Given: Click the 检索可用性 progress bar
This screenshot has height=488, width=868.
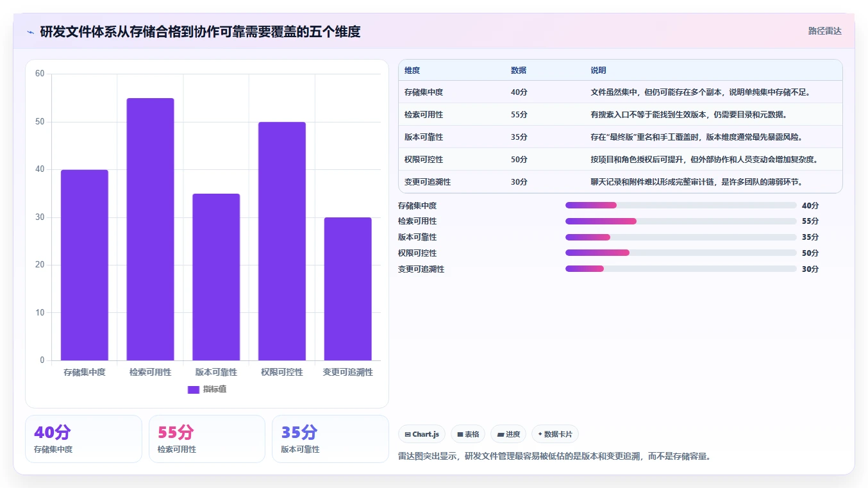Looking at the screenshot, I should coord(681,221).
